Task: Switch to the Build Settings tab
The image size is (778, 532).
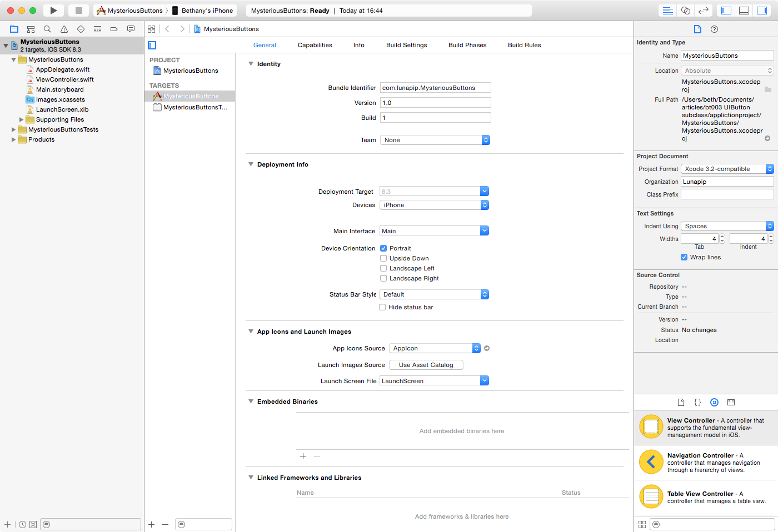Action: click(x=407, y=45)
